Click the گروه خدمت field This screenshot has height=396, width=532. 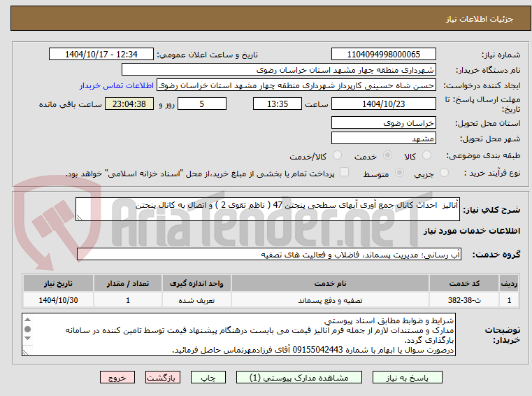coord(269,255)
